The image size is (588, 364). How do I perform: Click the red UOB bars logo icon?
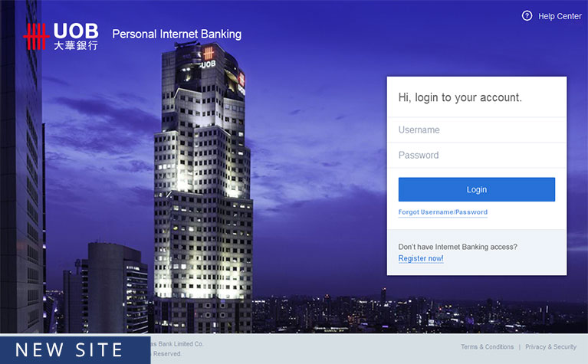point(36,36)
